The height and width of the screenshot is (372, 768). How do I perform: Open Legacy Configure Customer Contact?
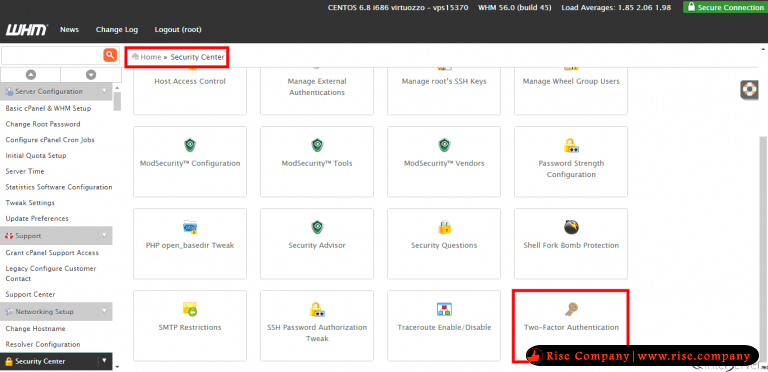coord(51,274)
